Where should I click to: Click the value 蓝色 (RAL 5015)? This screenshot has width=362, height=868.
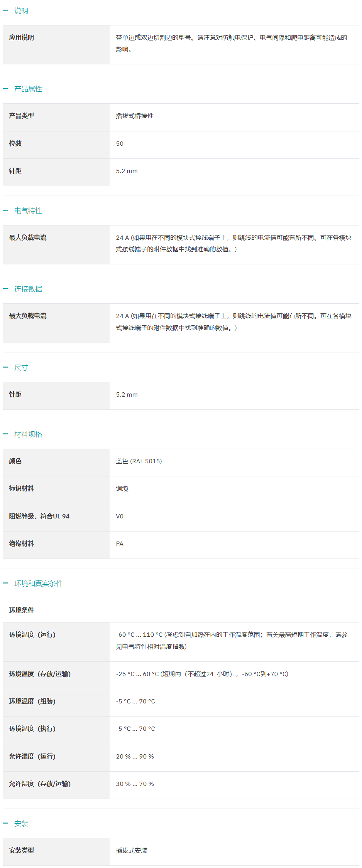click(x=139, y=461)
